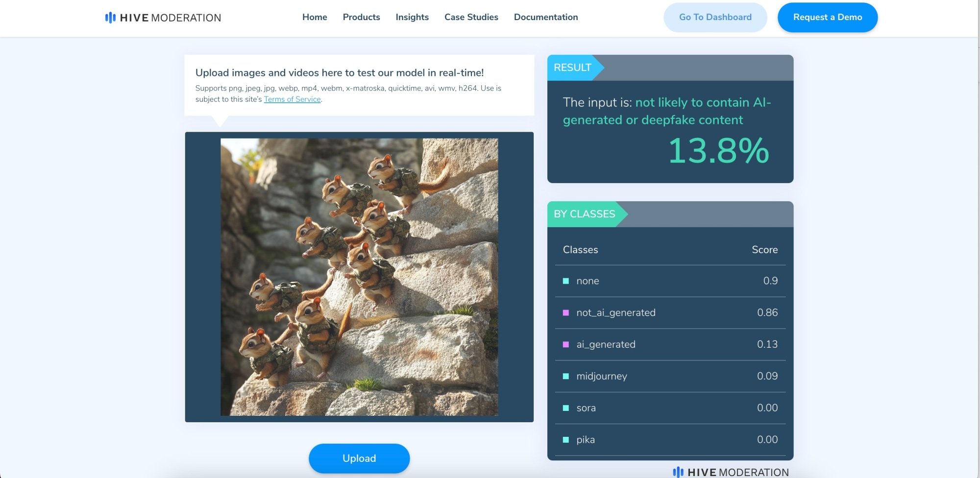
Task: Click the Upload button
Action: pyautogui.click(x=359, y=458)
